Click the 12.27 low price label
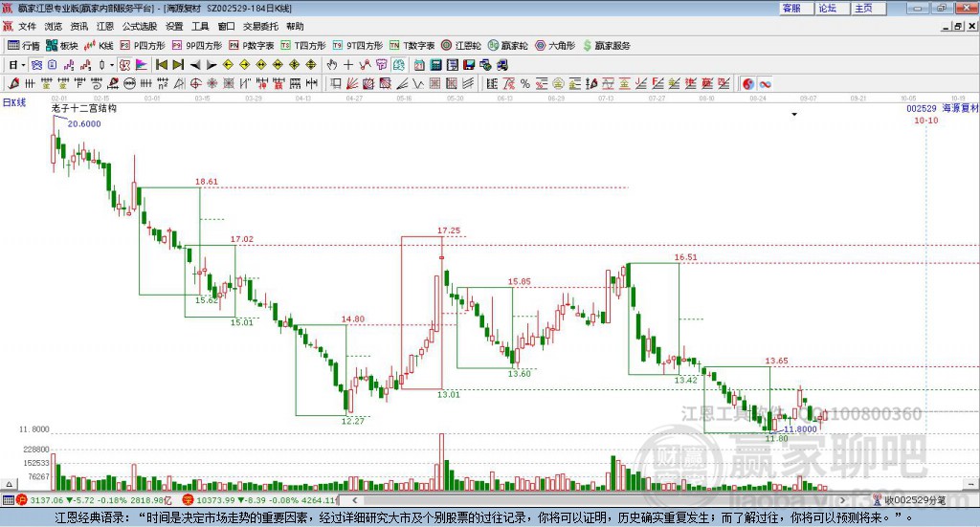 point(352,421)
